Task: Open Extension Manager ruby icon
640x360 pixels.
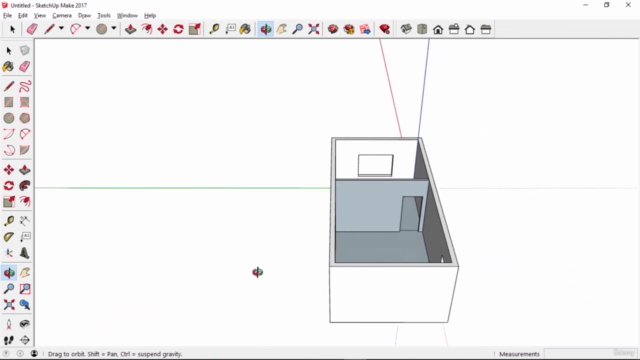Action: tap(384, 29)
